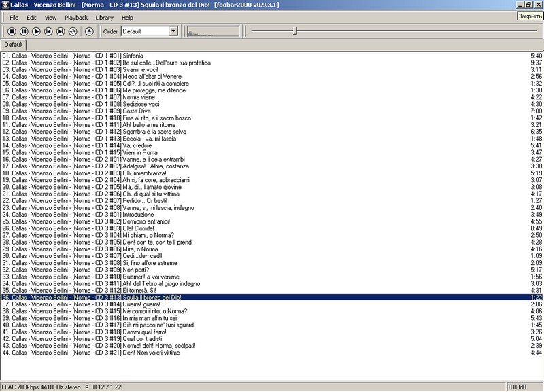Select track 10 Fine al rito

(x=271, y=118)
